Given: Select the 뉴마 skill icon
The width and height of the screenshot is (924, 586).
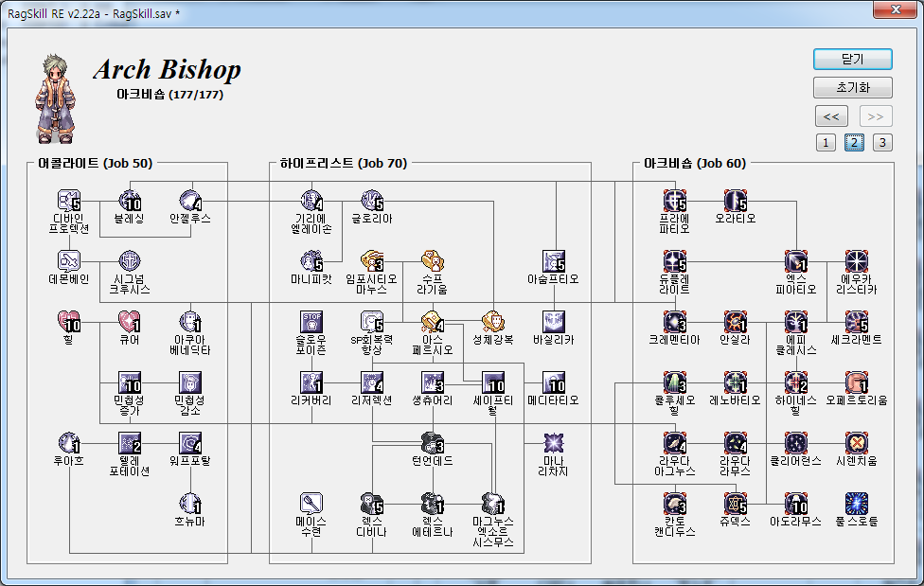Looking at the screenshot, I should [190, 504].
